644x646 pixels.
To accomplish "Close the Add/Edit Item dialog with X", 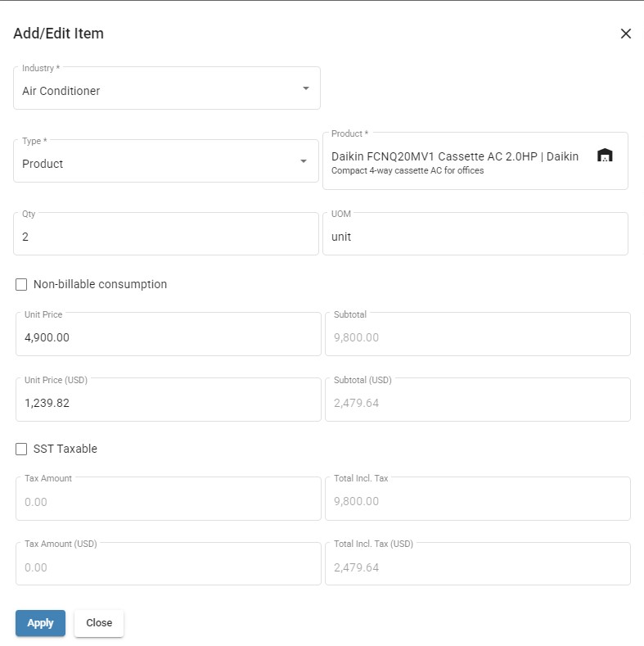I will pyautogui.click(x=625, y=34).
